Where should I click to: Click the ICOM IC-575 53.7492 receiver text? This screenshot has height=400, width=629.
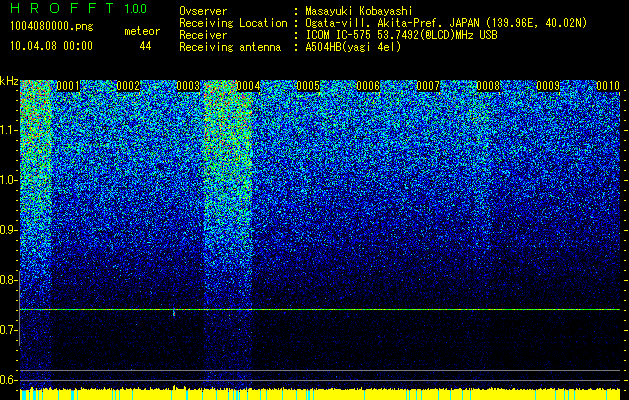click(401, 35)
